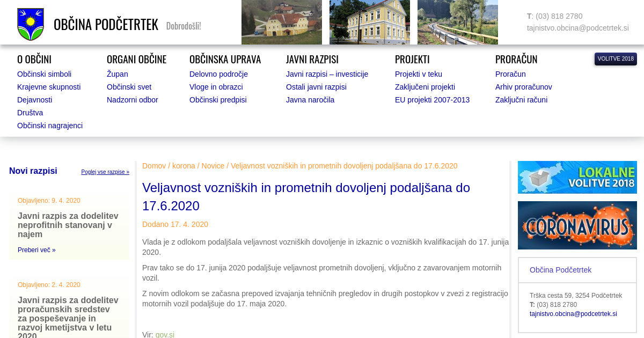Open the Župan page
The width and height of the screenshot is (644, 338).
(117, 74)
